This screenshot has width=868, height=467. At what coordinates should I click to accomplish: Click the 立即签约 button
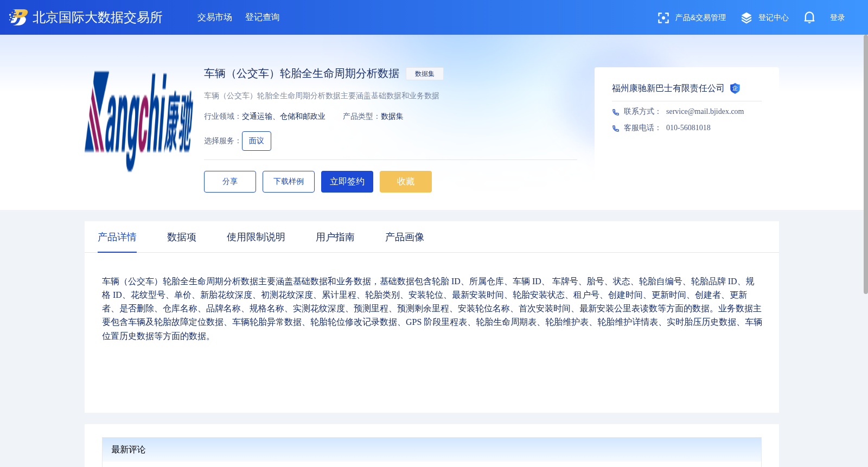pos(347,182)
